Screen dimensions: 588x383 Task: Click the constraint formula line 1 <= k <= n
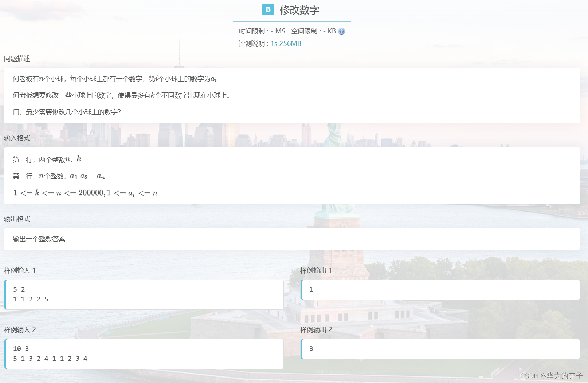point(86,193)
